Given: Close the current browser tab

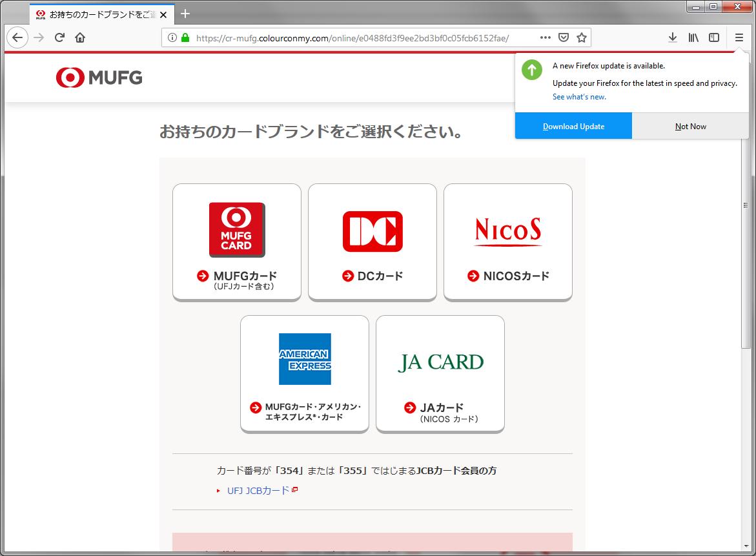Looking at the screenshot, I should (163, 15).
